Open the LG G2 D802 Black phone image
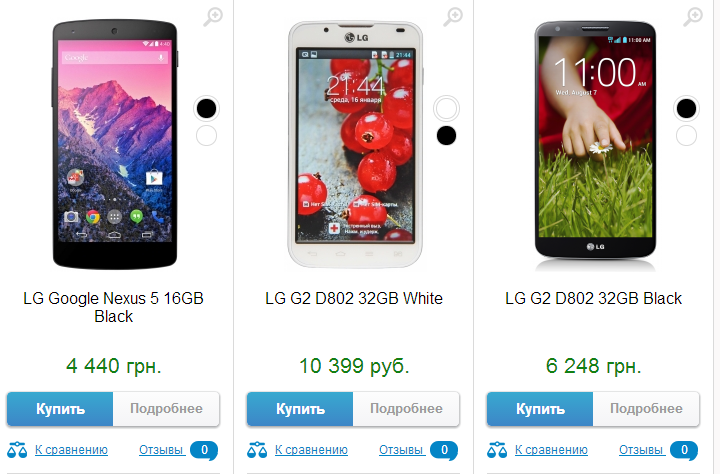 [x=595, y=145]
